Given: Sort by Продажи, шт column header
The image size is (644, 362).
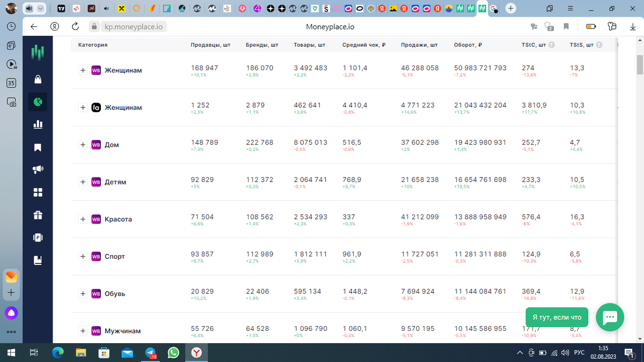Looking at the screenshot, I should [x=419, y=45].
